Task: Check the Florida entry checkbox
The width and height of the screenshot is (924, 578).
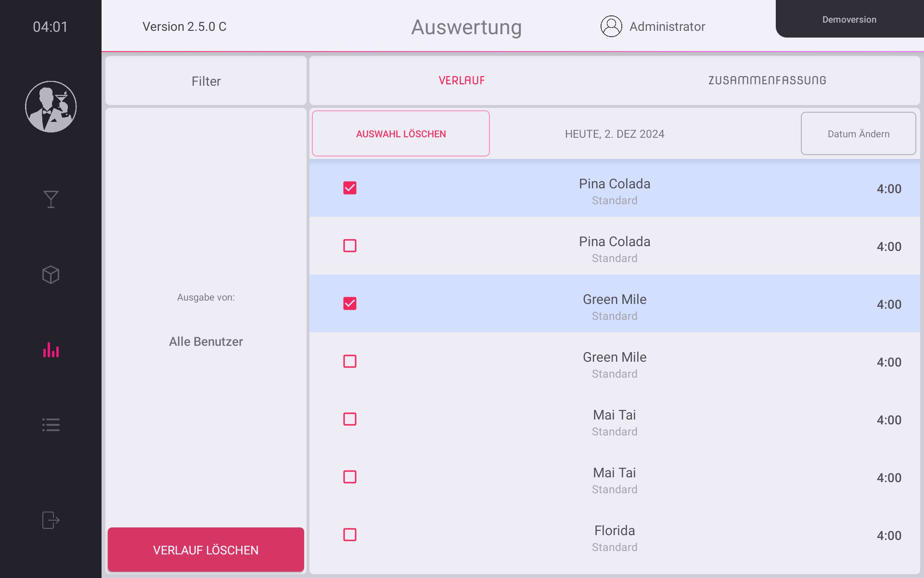Action: tap(350, 535)
